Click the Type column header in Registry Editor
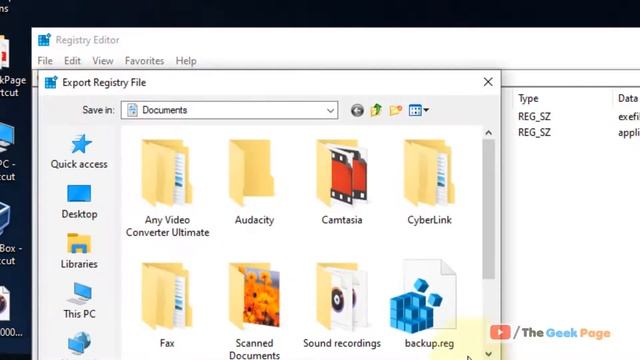 click(x=528, y=98)
